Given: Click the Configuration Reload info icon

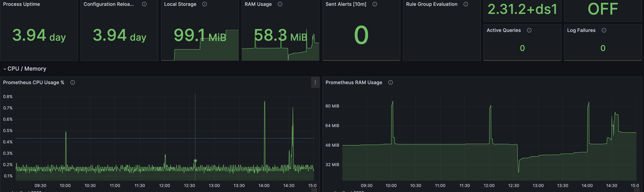Looking at the screenshot, I should [144, 4].
